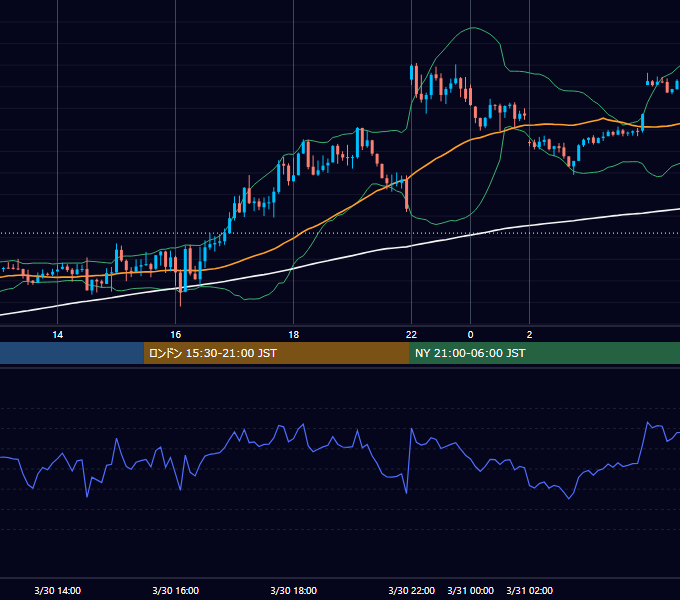Click the 18 time axis label

pos(294,335)
